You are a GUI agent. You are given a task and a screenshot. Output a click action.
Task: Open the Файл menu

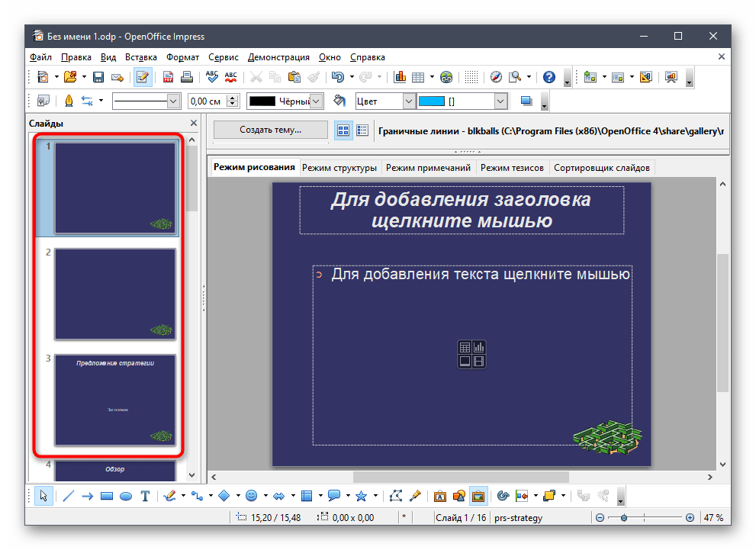(40, 57)
